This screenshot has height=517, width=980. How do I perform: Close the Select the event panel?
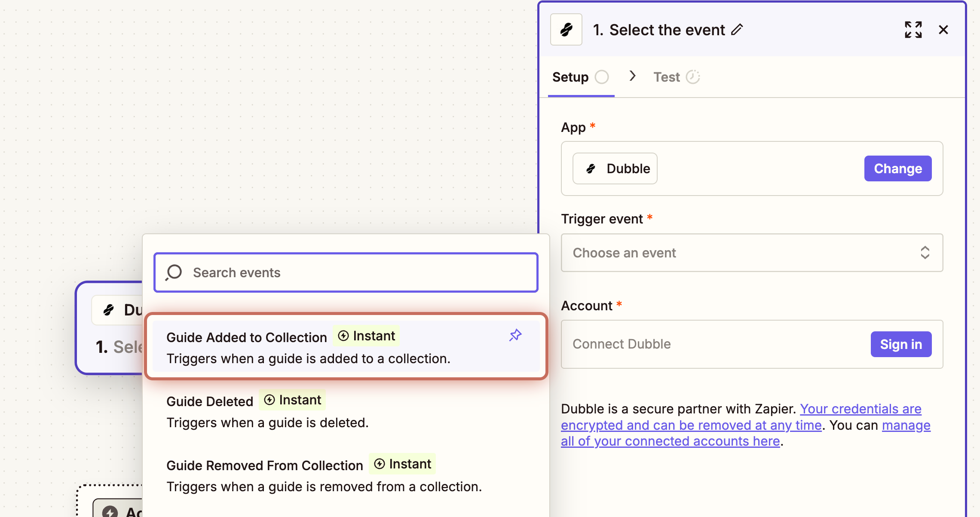point(943,30)
